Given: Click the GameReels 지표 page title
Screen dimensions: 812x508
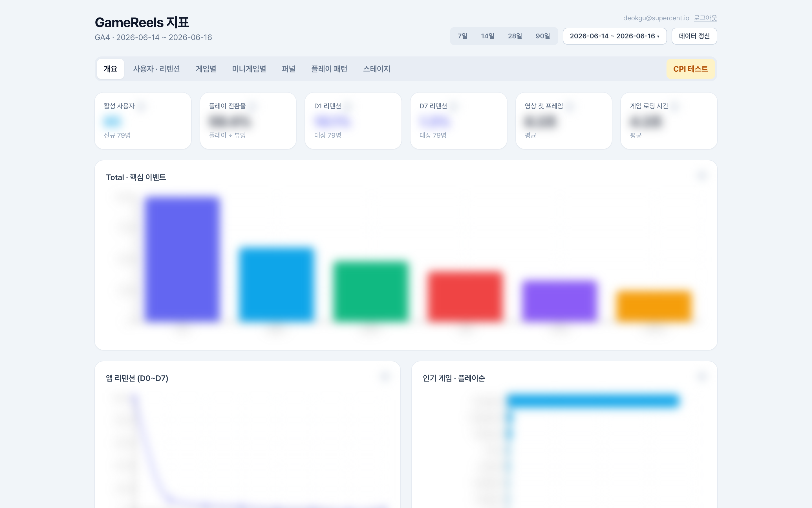Looking at the screenshot, I should 142,23.
